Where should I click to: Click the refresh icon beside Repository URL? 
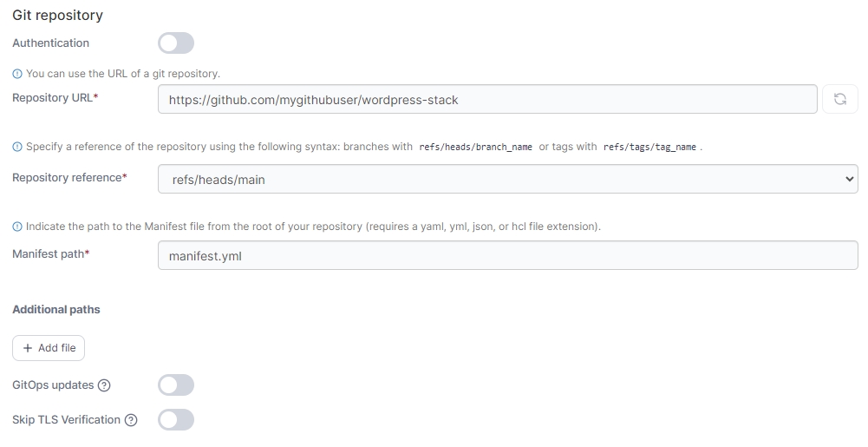(x=839, y=99)
